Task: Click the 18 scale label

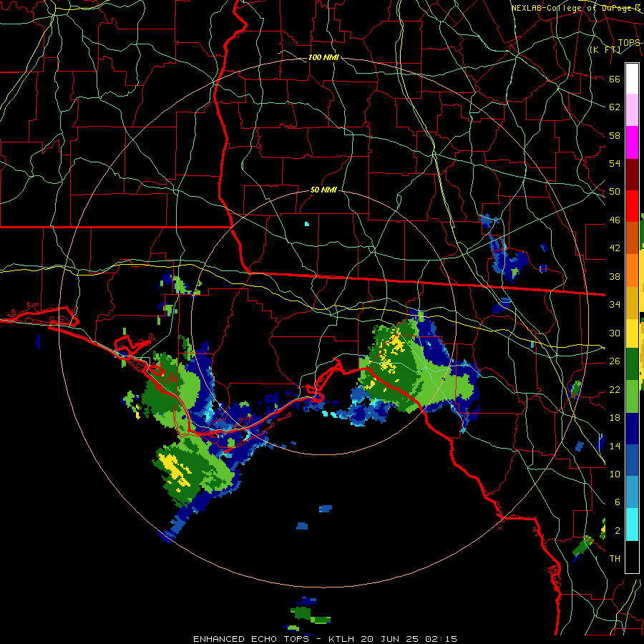Action: [615, 418]
